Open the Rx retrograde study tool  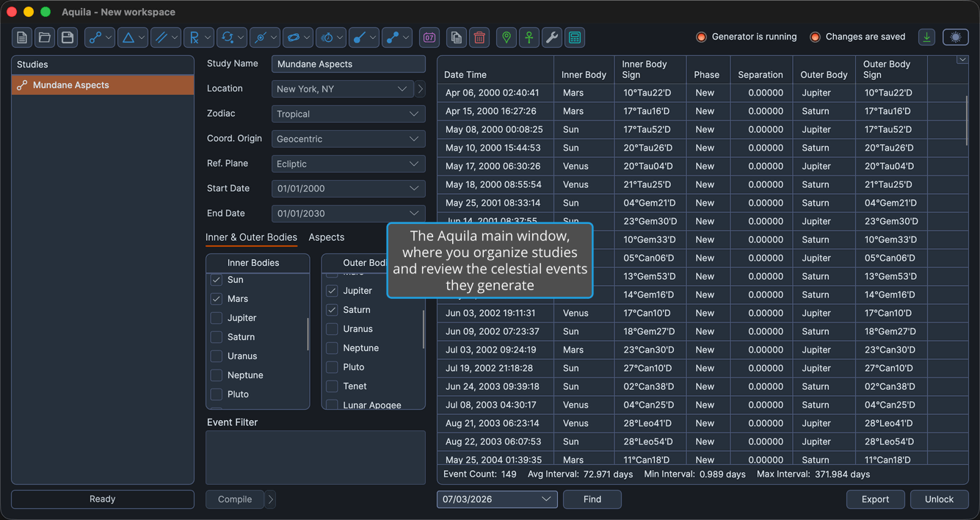(199, 37)
